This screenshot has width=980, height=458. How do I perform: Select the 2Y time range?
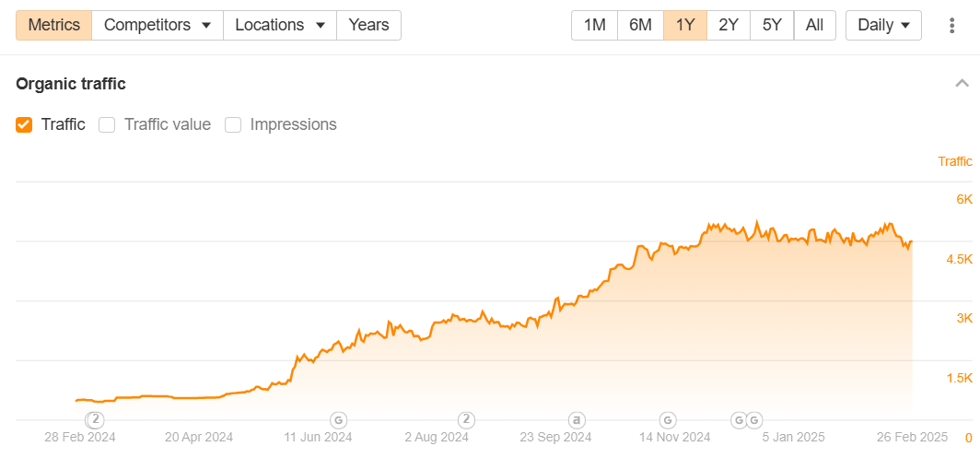(729, 26)
